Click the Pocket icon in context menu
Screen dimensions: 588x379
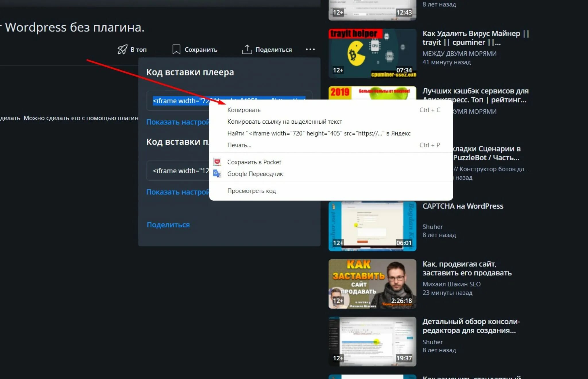point(217,162)
